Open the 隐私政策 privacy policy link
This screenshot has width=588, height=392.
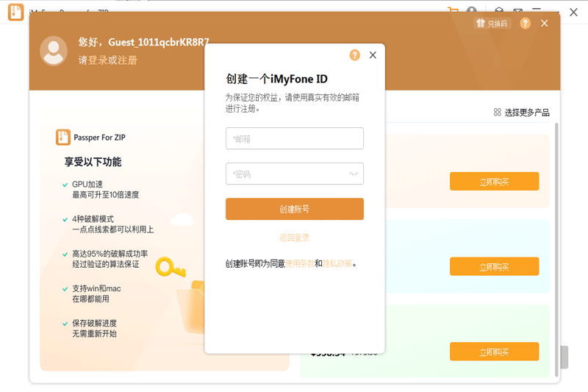[x=337, y=264]
